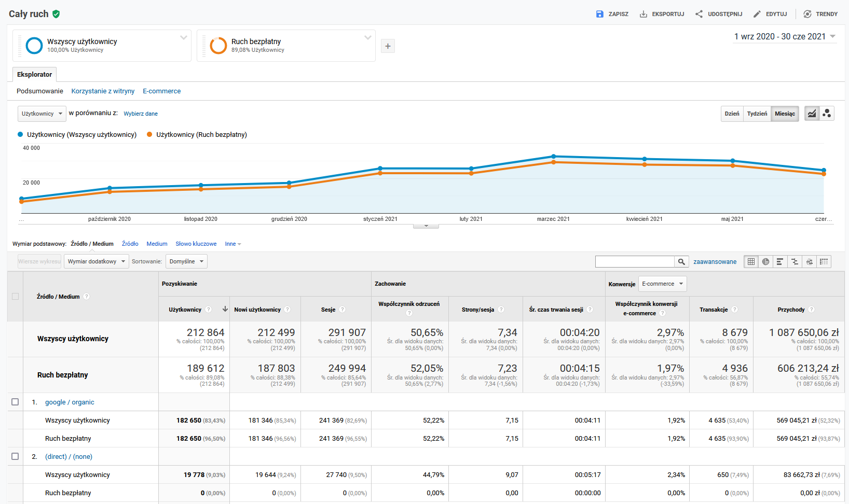Click the UDOSTĘPNIJ share icon
Screen dimensions: 849x504
(x=699, y=14)
